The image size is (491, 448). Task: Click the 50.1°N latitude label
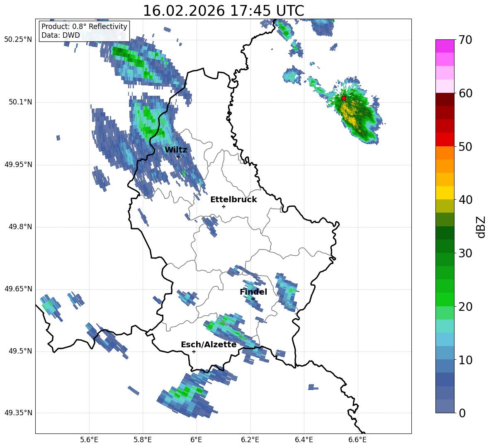21,102
